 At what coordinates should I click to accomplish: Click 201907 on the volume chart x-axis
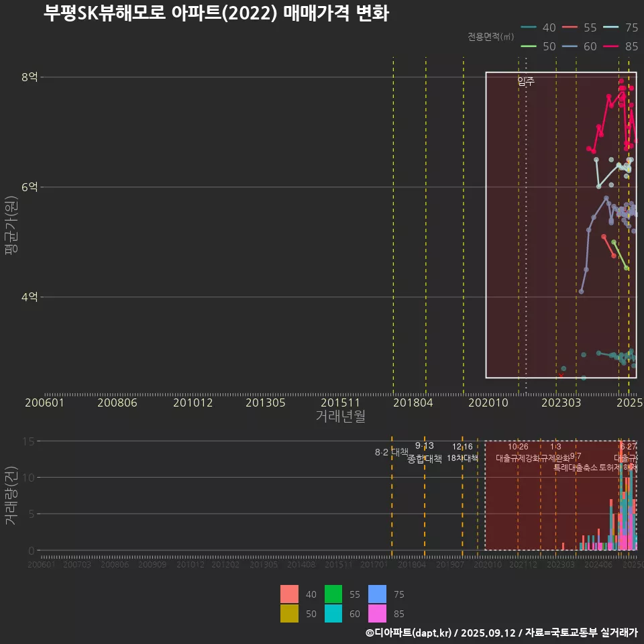point(449,564)
